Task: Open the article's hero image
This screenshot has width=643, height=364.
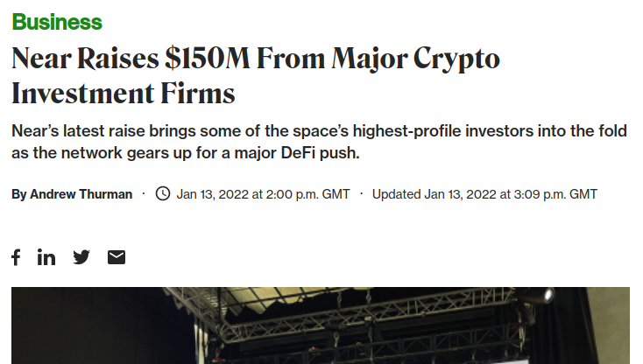Action: [321, 325]
